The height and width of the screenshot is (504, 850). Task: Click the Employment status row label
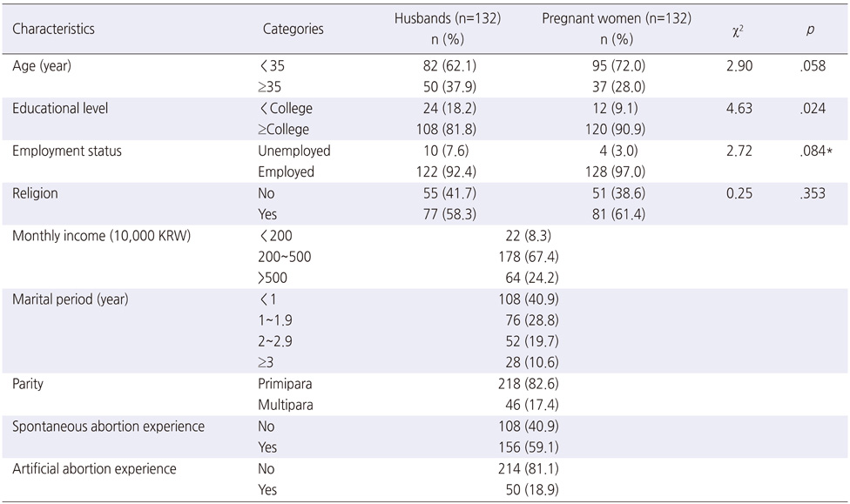(67, 151)
